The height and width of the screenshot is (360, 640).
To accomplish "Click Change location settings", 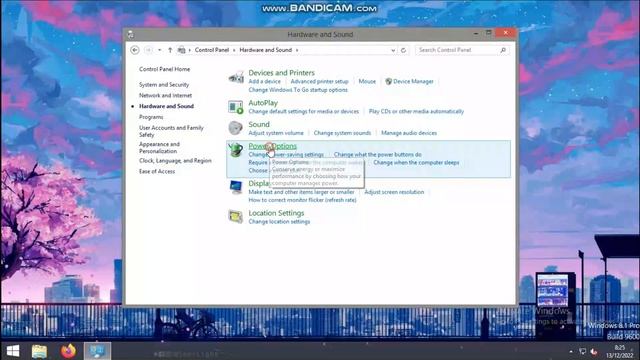I will click(279, 222).
